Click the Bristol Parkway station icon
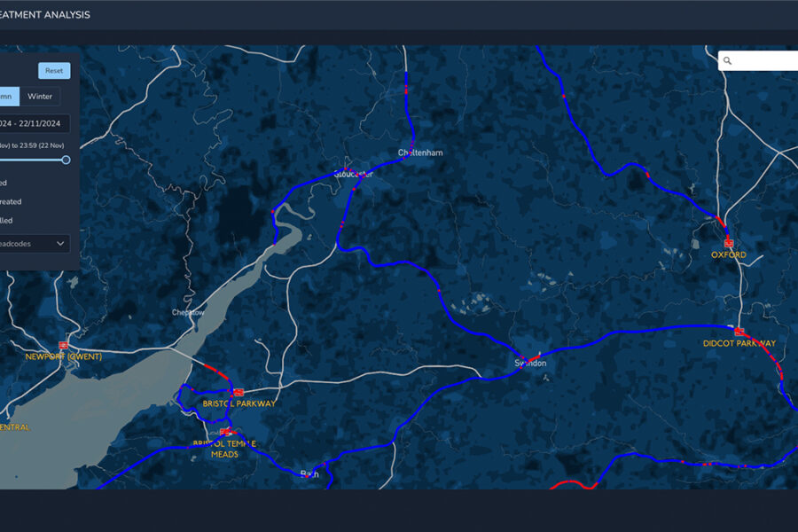798x532 pixels. pos(239,392)
